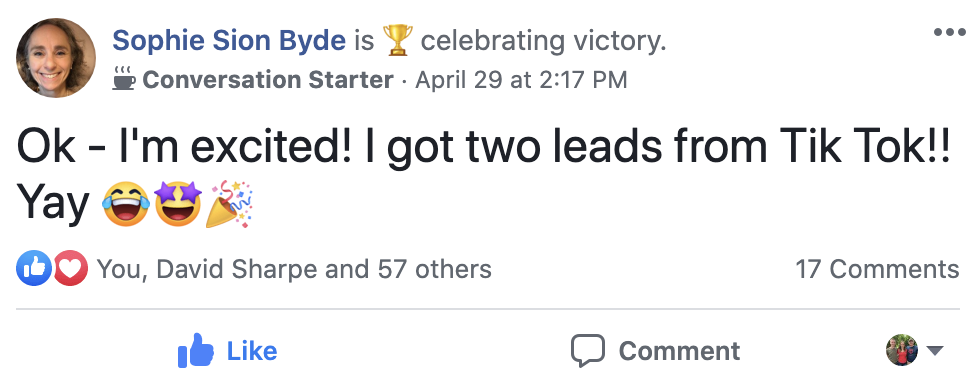Click the party popper emoji

[229, 204]
